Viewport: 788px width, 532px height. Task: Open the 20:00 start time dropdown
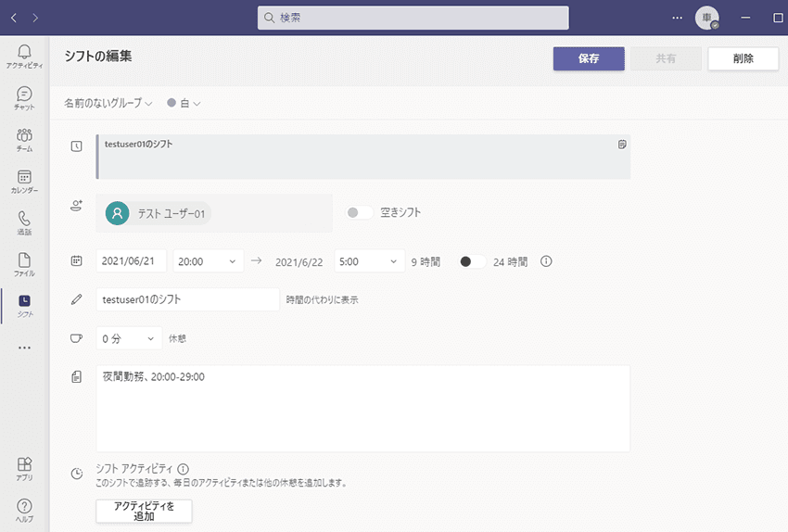(x=208, y=261)
